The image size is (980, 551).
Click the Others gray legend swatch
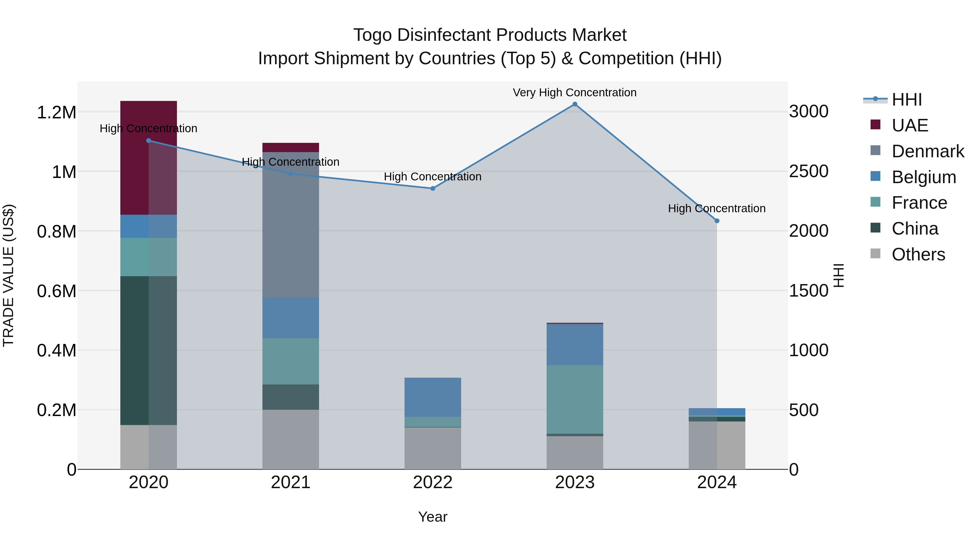click(x=875, y=254)
